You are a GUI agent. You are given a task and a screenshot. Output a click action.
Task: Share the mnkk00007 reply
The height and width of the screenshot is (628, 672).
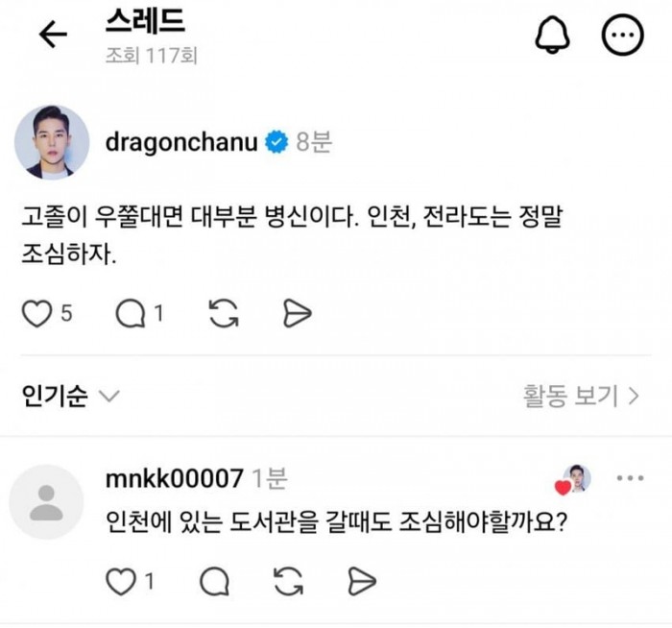361,580
